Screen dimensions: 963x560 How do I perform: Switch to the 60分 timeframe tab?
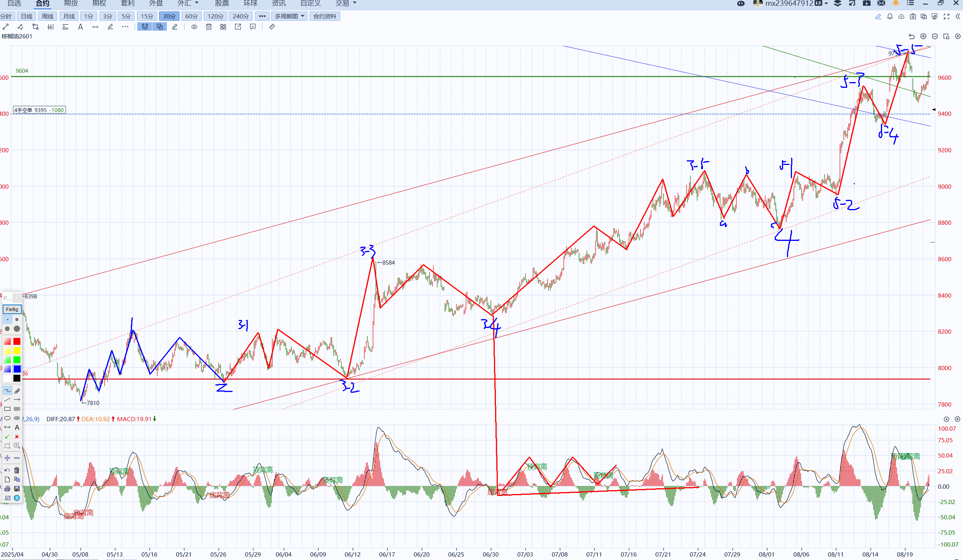coord(191,16)
